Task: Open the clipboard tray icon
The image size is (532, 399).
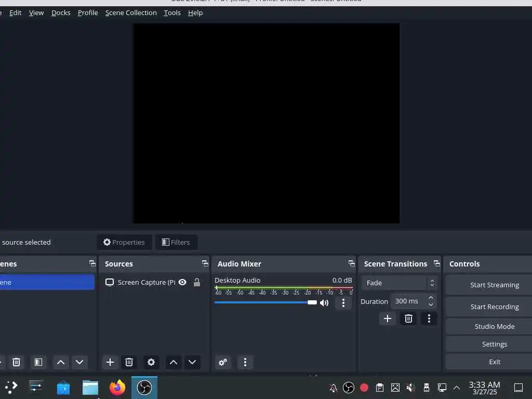Action: coord(380,388)
